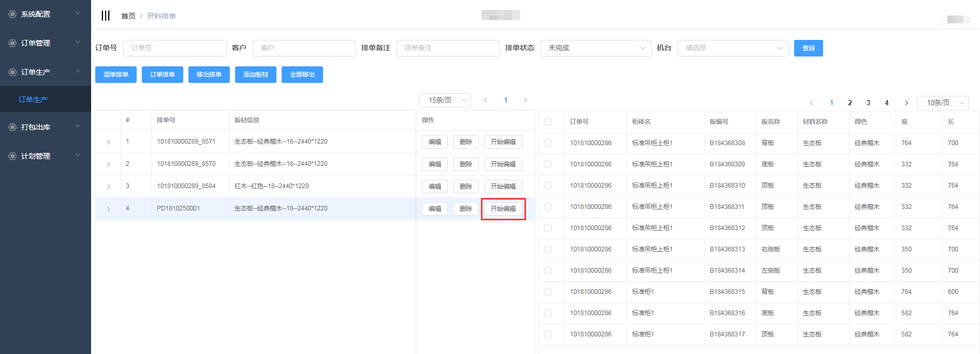Check the row for board B184368308
The image size is (980, 354).
548,143
